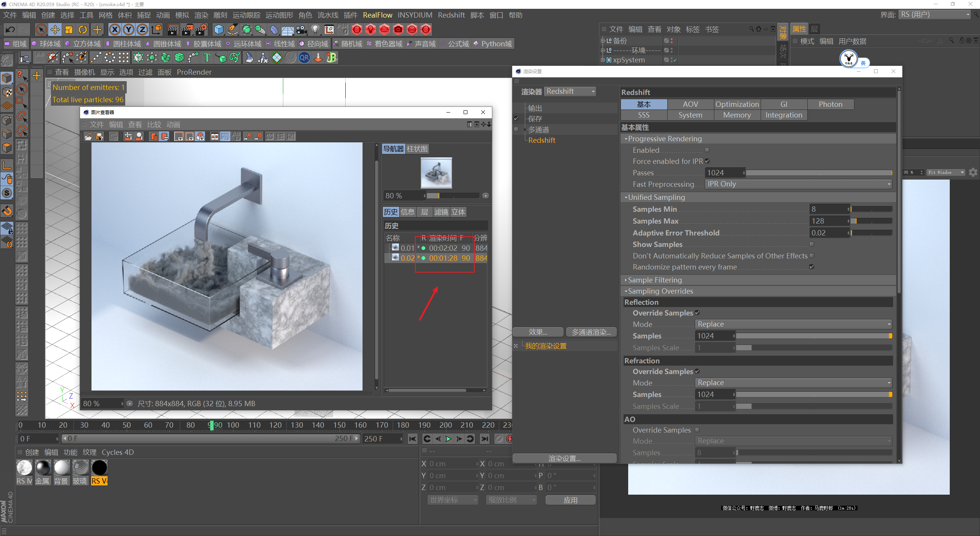Jump to the start of animation
The image size is (980, 536).
click(412, 439)
